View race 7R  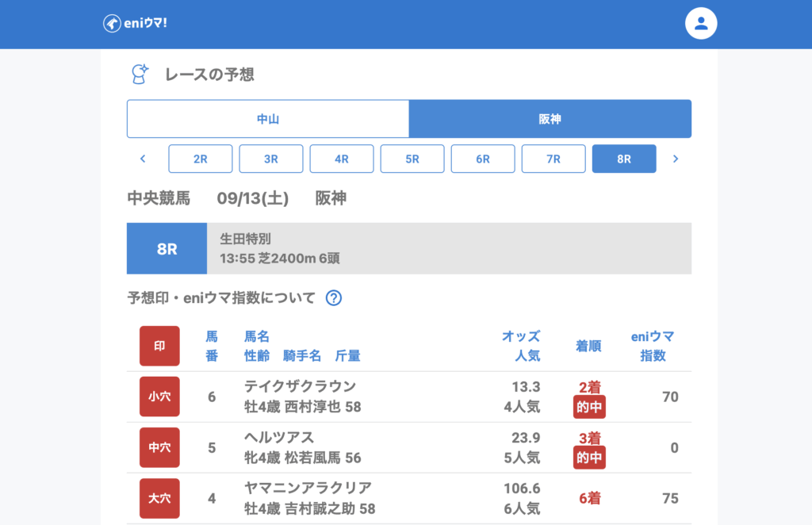tap(553, 159)
